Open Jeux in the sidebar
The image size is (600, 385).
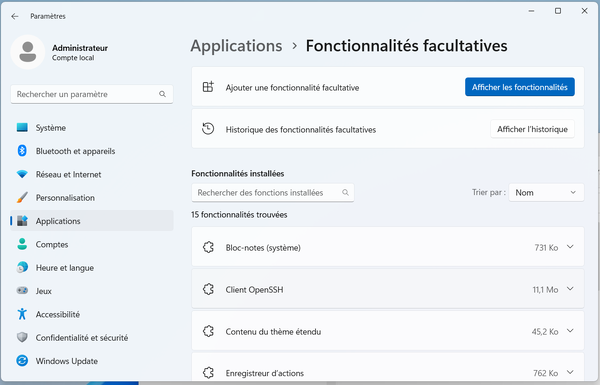(x=92, y=290)
